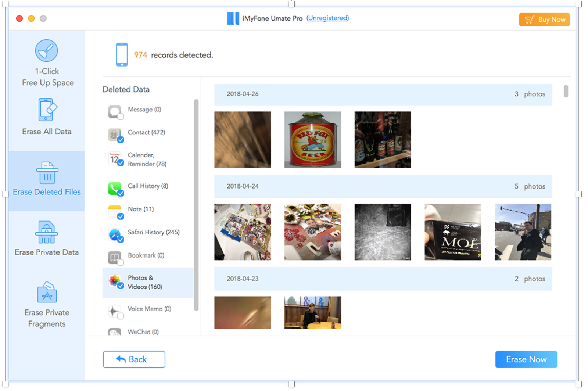
Task: Click the back arrow icon
Action: point(121,359)
